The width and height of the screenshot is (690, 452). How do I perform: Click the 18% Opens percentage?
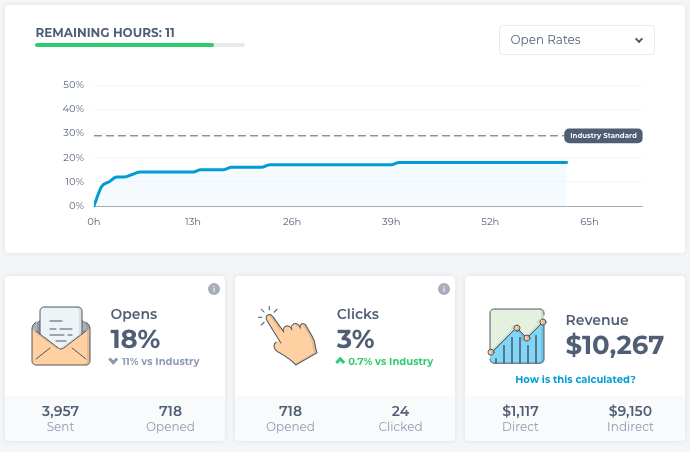135,338
